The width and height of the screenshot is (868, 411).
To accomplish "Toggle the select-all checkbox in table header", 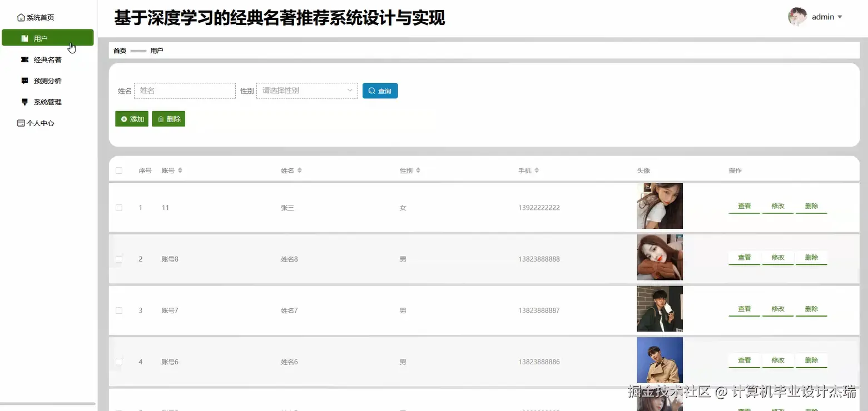I will click(119, 171).
